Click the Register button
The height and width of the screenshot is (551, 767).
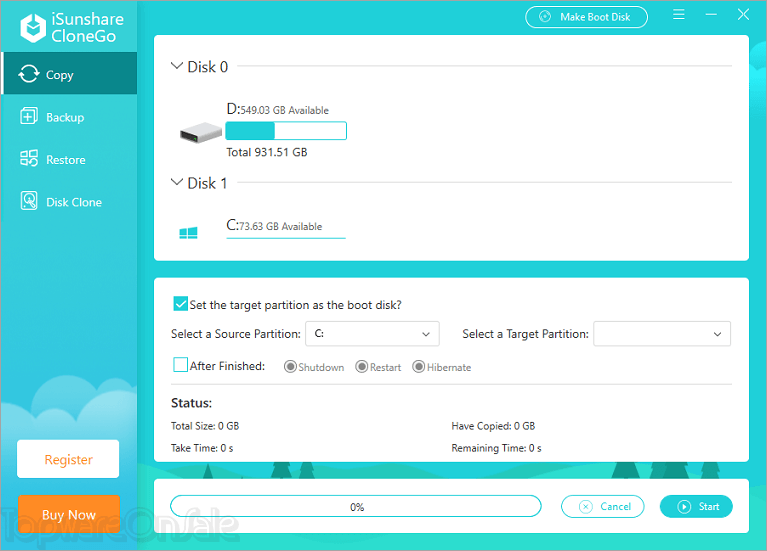pyautogui.click(x=68, y=459)
